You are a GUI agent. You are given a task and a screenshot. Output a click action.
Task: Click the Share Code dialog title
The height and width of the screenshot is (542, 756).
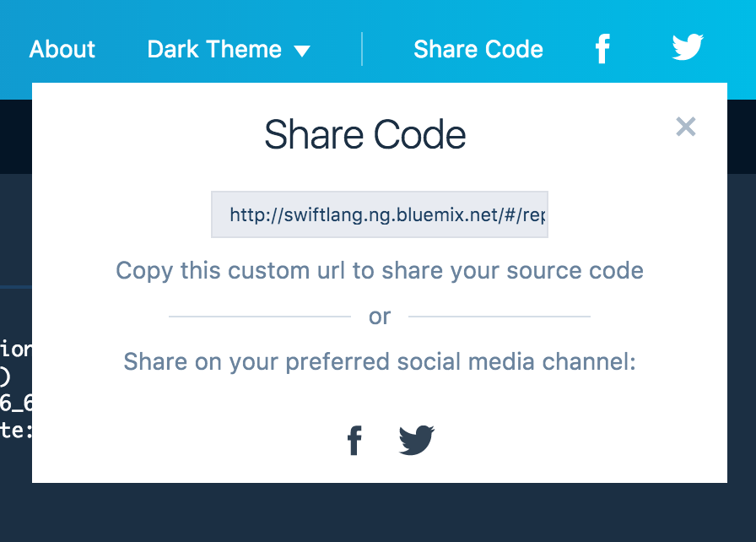coord(365,134)
